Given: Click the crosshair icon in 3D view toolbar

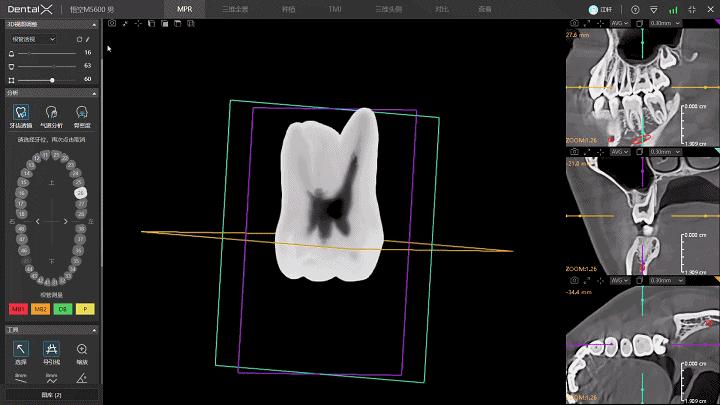Looking at the screenshot, I should tap(138, 23).
